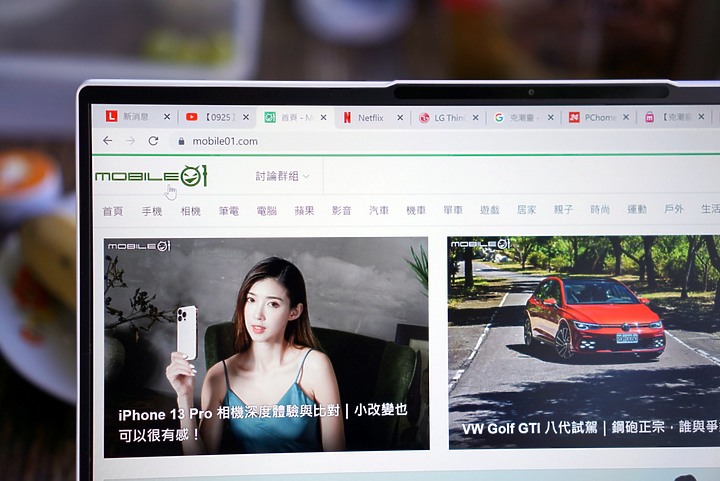Screen dimensions: 720x481
Task: Open the 居家 category
Action: tap(526, 210)
